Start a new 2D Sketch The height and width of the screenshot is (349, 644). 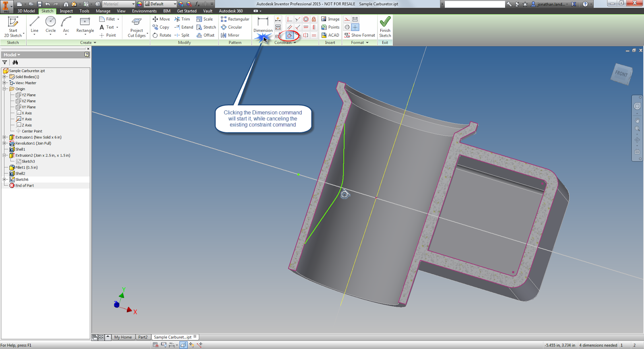[x=13, y=27]
